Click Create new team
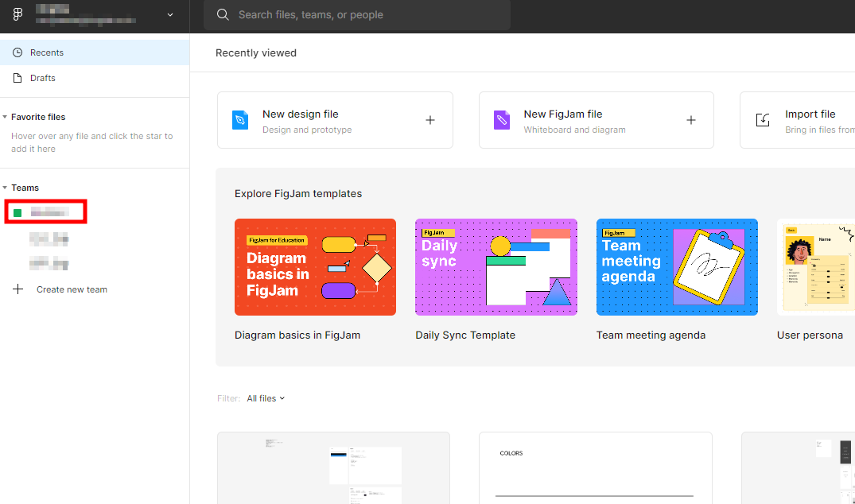 point(72,289)
